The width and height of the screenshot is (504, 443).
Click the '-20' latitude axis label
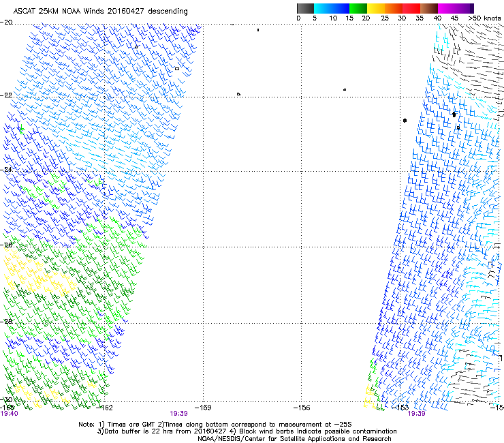6,22
